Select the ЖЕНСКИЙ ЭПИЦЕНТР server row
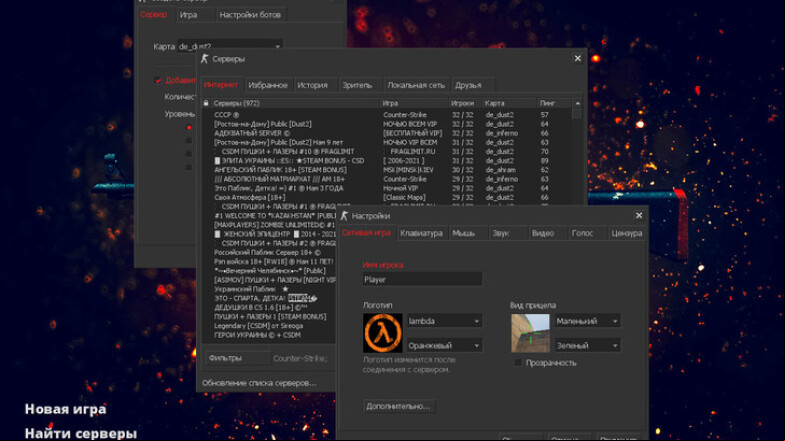785x441 pixels. pos(269,234)
